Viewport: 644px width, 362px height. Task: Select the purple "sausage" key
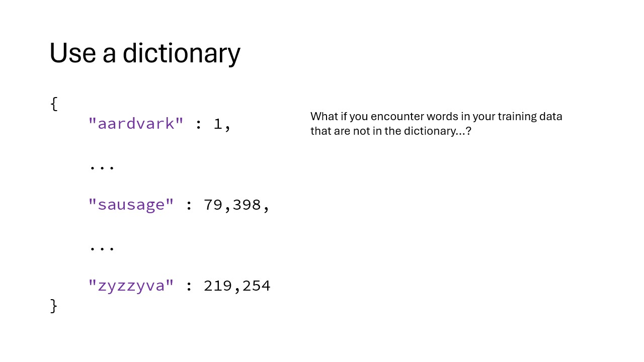tap(131, 205)
